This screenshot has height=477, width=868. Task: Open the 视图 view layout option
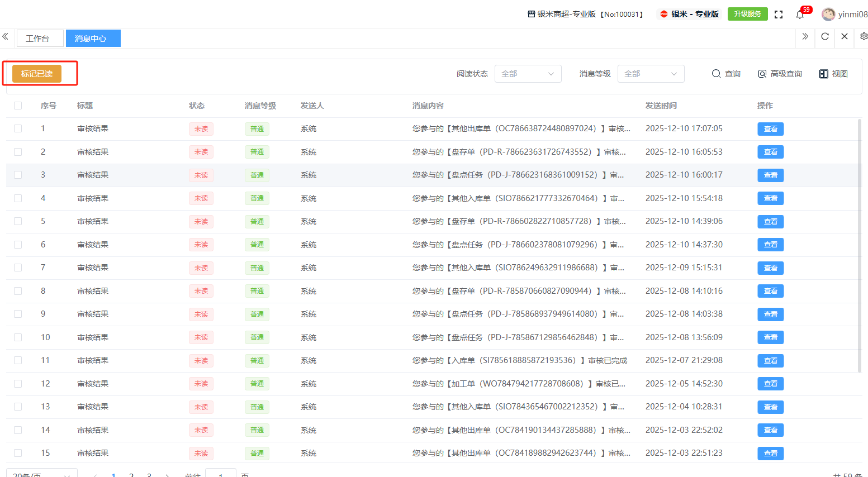point(833,74)
